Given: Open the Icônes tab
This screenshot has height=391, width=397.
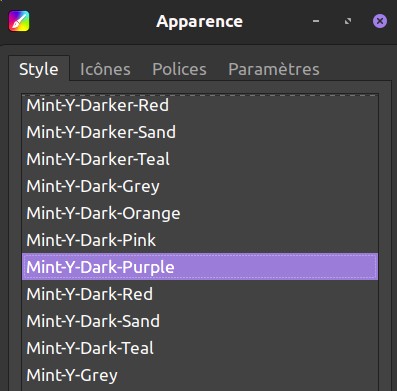Looking at the screenshot, I should [x=105, y=69].
